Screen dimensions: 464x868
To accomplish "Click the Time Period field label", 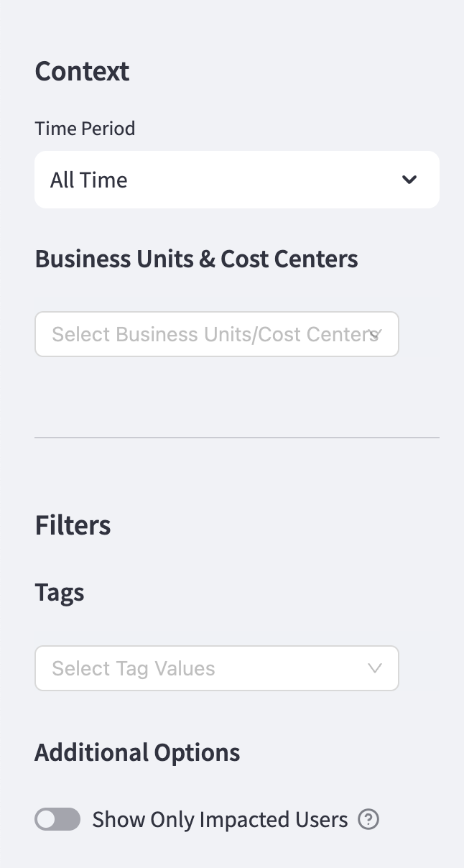I will pyautogui.click(x=85, y=129).
